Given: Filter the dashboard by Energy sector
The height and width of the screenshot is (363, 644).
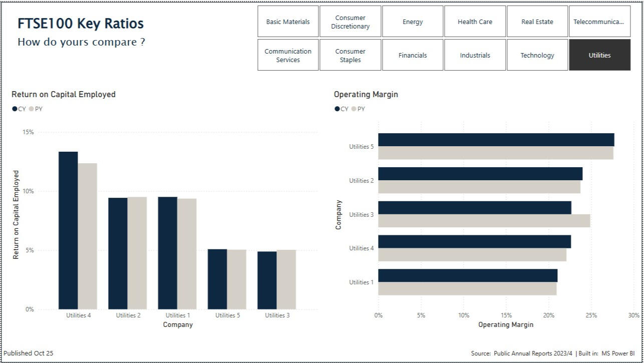Looking at the screenshot, I should (413, 22).
